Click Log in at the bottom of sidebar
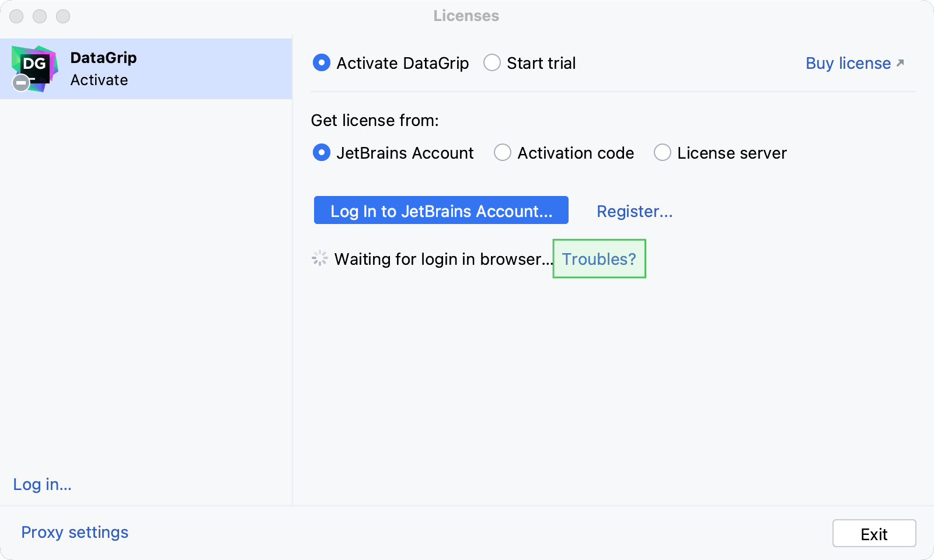934x560 pixels. pyautogui.click(x=41, y=484)
